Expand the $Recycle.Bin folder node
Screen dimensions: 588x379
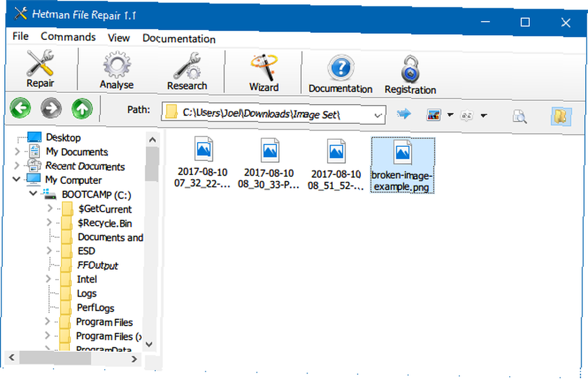click(x=49, y=222)
